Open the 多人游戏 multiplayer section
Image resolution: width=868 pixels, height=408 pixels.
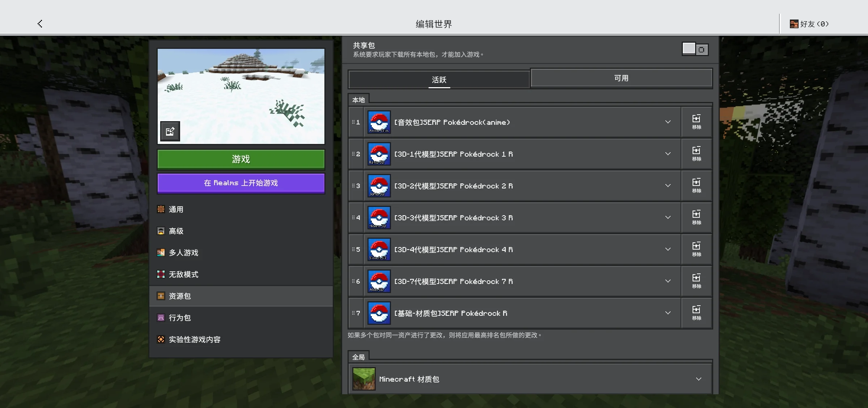tap(241, 253)
